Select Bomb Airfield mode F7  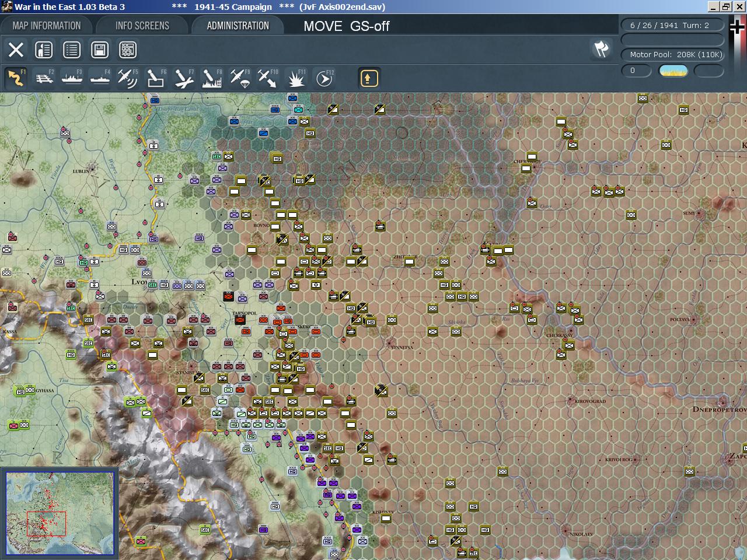pyautogui.click(x=184, y=78)
